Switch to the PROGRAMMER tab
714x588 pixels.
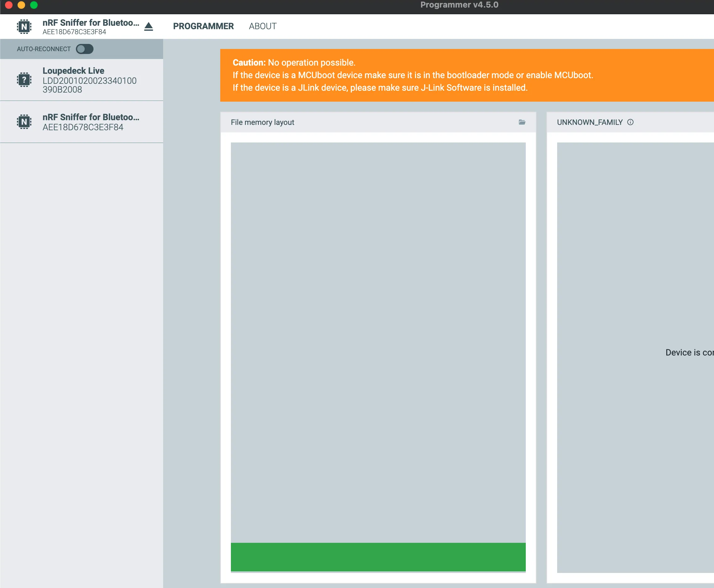203,26
